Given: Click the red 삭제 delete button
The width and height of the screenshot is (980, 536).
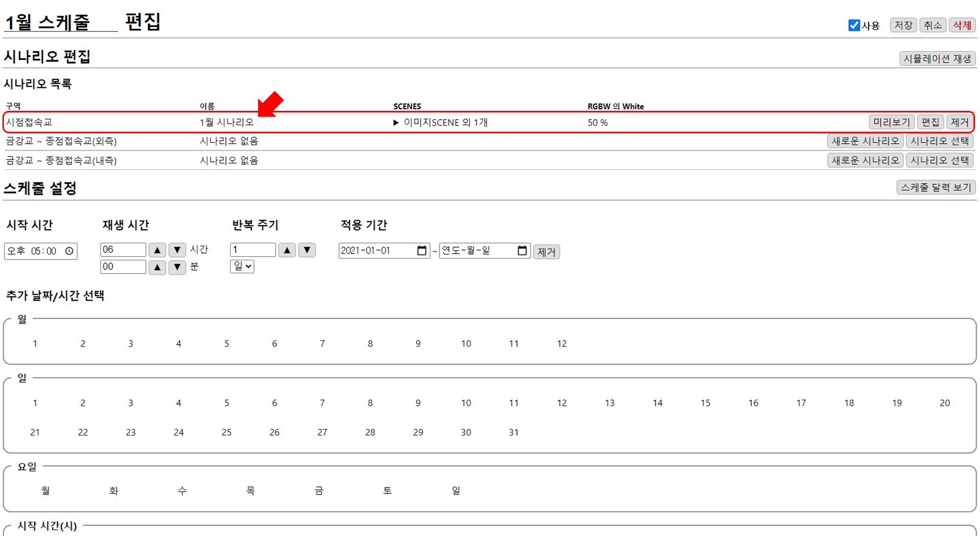Looking at the screenshot, I should (x=962, y=25).
